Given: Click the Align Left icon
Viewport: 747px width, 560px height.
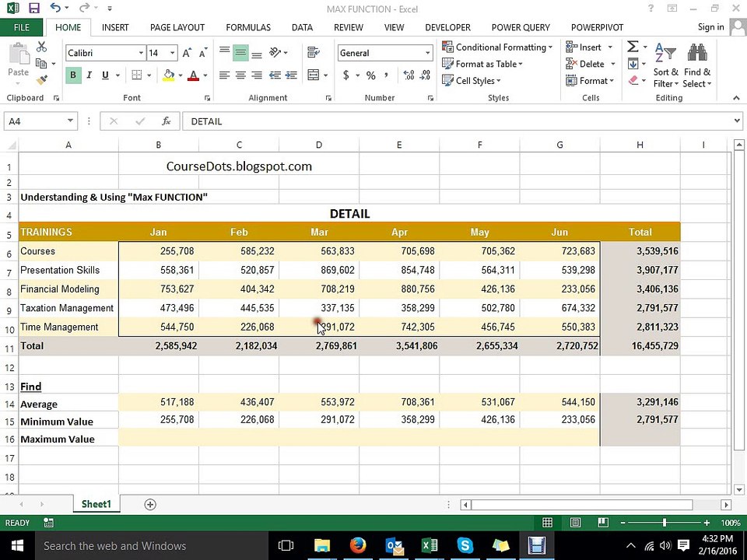Looking at the screenshot, I should pyautogui.click(x=224, y=75).
